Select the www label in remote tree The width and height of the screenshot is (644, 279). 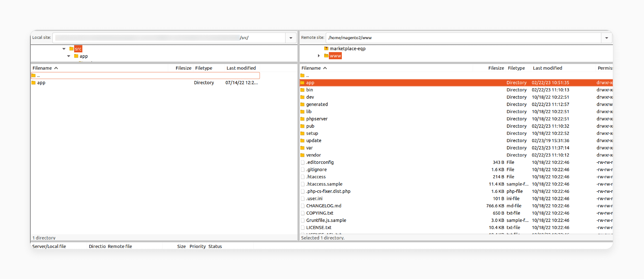pos(335,56)
